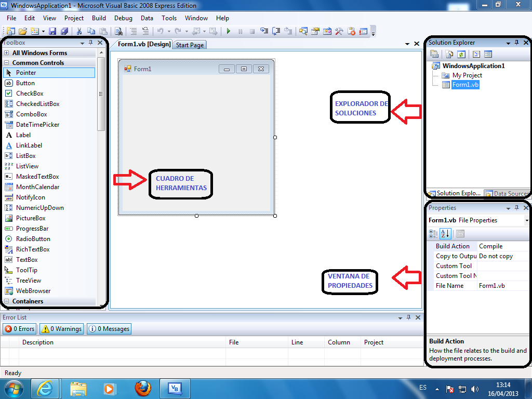Open the Add New Item dropdown arrow
The image size is (532, 399).
coord(43,31)
